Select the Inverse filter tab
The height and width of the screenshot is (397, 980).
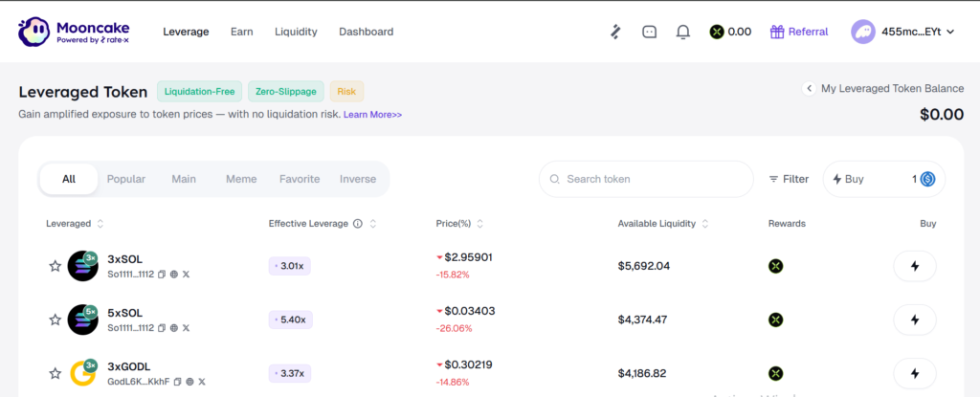point(358,180)
